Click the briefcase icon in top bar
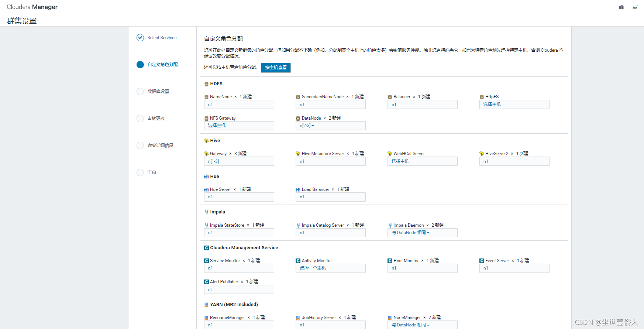 tap(621, 7)
